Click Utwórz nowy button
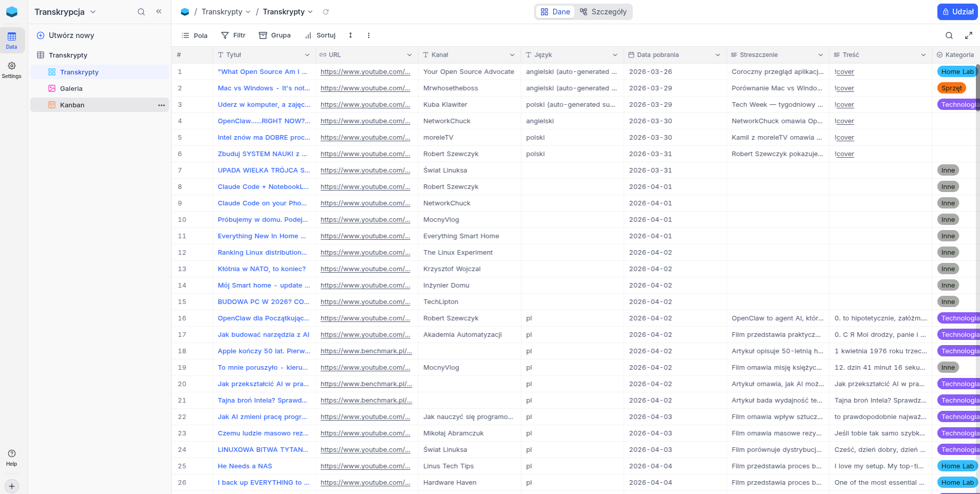The height and width of the screenshot is (494, 980). point(65,35)
